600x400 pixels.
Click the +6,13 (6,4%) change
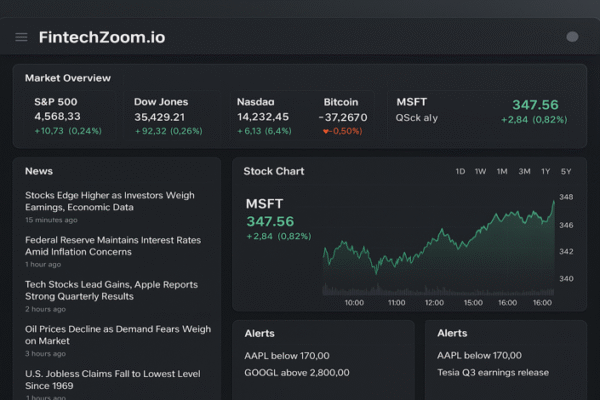click(264, 131)
